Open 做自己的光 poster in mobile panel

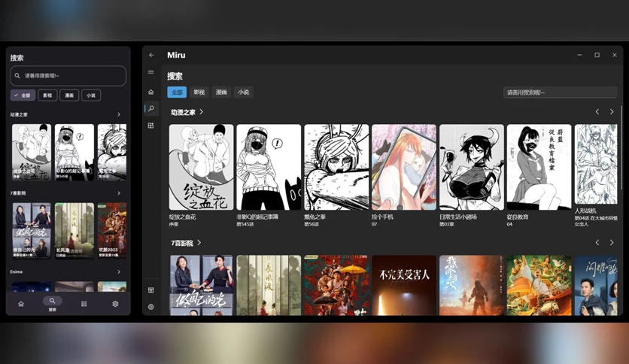tap(32, 230)
